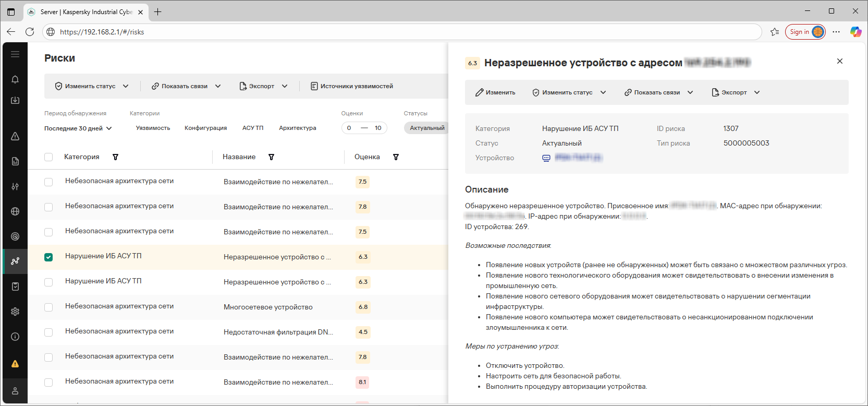
Task: Open Изменить статус dropdown in details panel
Action: coord(569,92)
